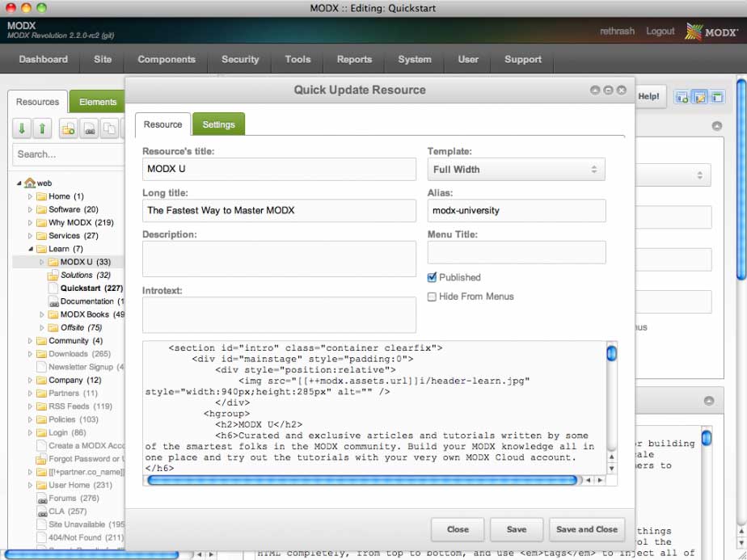Click the MODX logo in the header
The height and width of the screenshot is (560, 747).
[711, 32]
